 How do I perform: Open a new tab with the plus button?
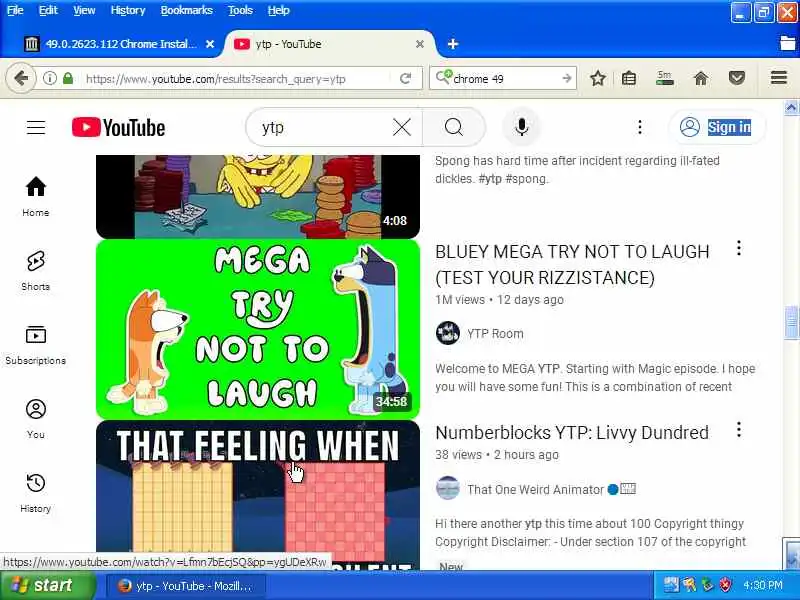tap(453, 44)
